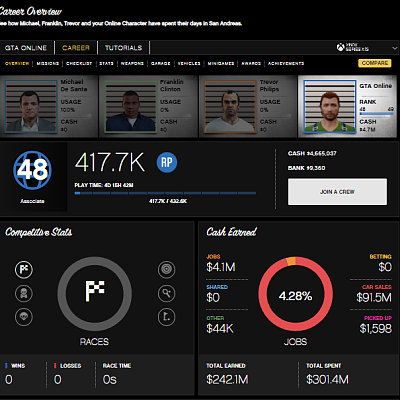Select the parachute stat icon
Viewport: 400px width, 400px height.
24,317
